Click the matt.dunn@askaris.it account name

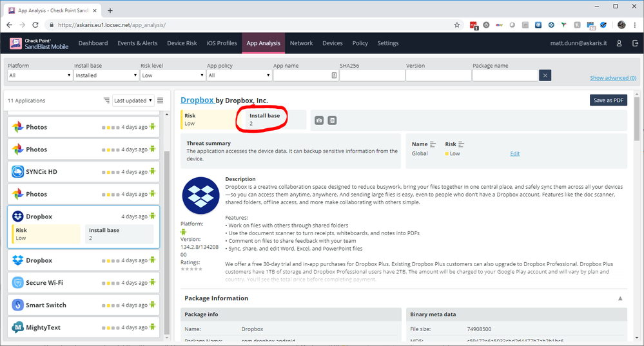point(578,43)
